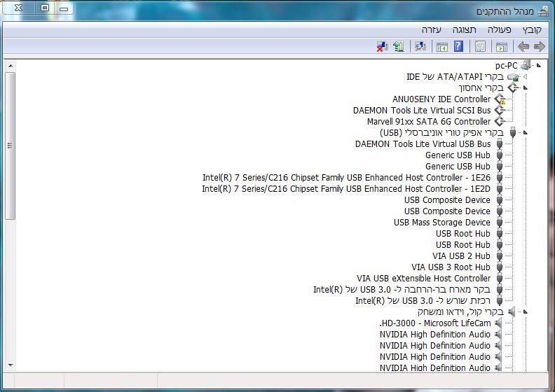This screenshot has width=555, height=392.
Task: Click the Marvell 91xx SATA 6G Controller icon
Action: (500, 122)
